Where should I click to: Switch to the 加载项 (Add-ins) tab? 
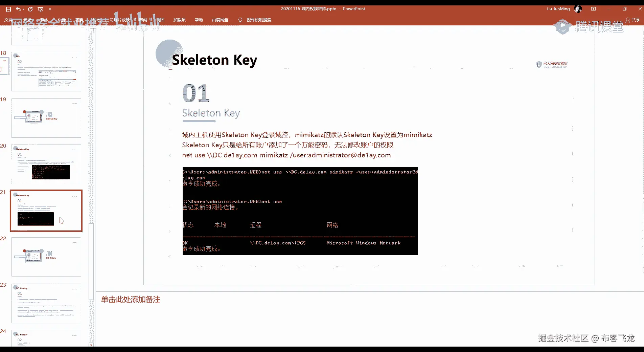(180, 20)
